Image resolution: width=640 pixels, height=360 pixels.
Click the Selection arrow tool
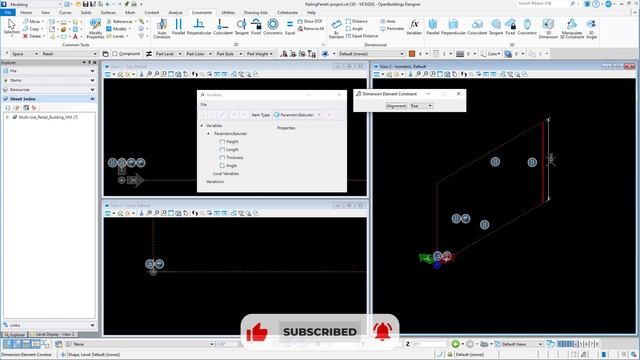tap(11, 27)
